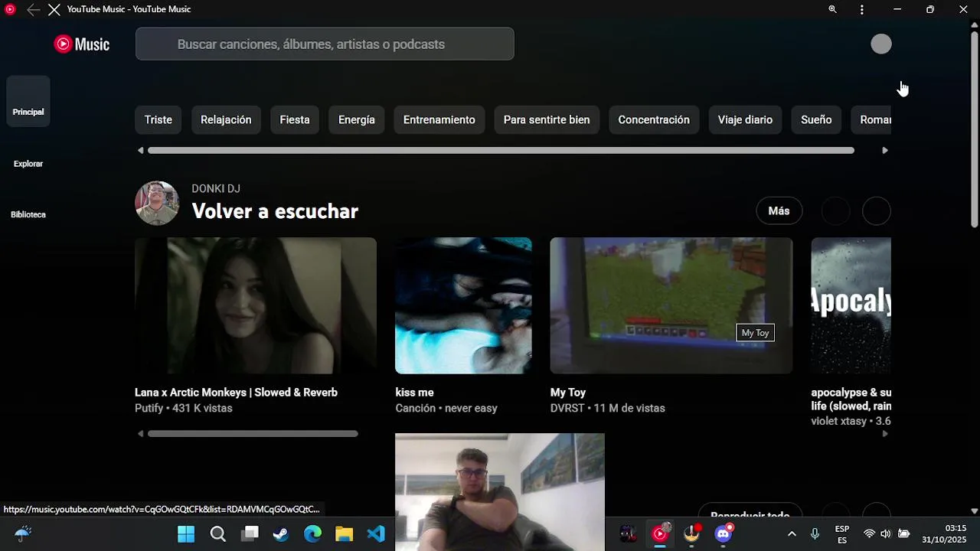980x551 pixels.
Task: Click left arrow of carousel scrollbar
Action: pyautogui.click(x=140, y=434)
